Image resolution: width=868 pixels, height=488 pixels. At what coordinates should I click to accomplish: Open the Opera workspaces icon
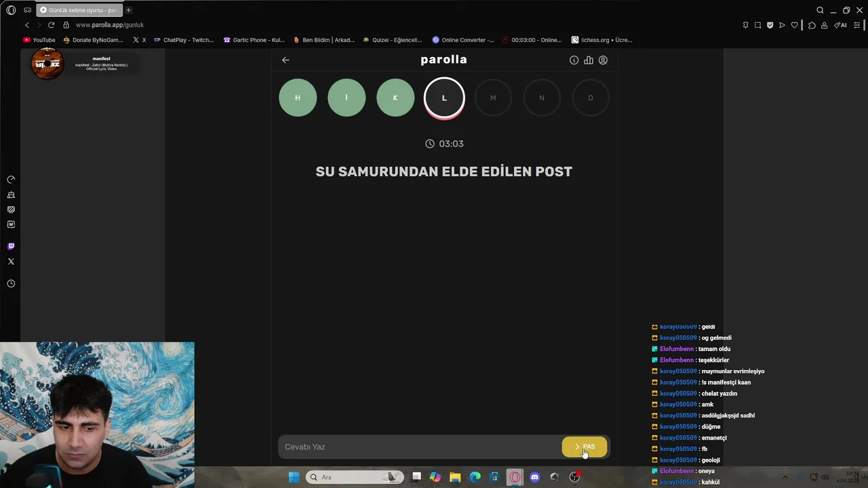[x=28, y=10]
